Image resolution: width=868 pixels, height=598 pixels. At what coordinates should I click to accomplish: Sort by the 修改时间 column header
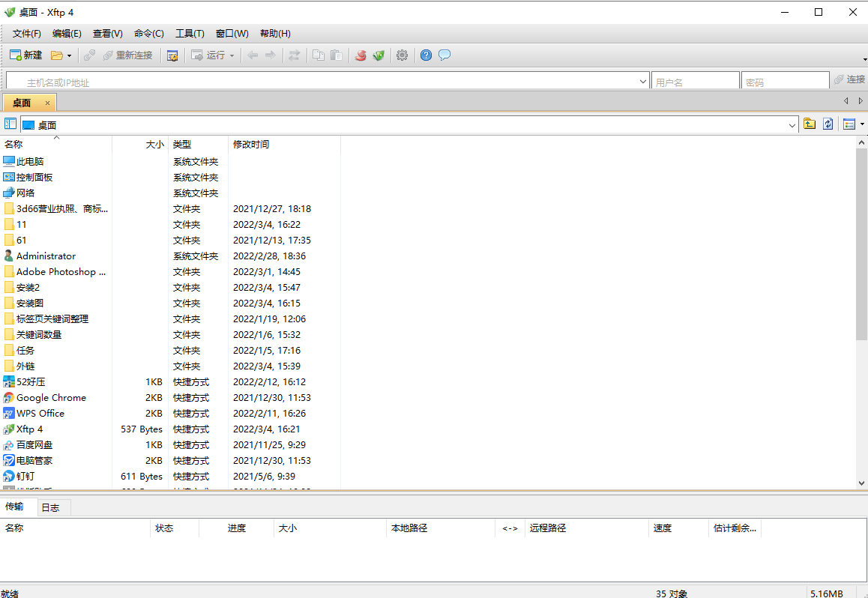284,145
